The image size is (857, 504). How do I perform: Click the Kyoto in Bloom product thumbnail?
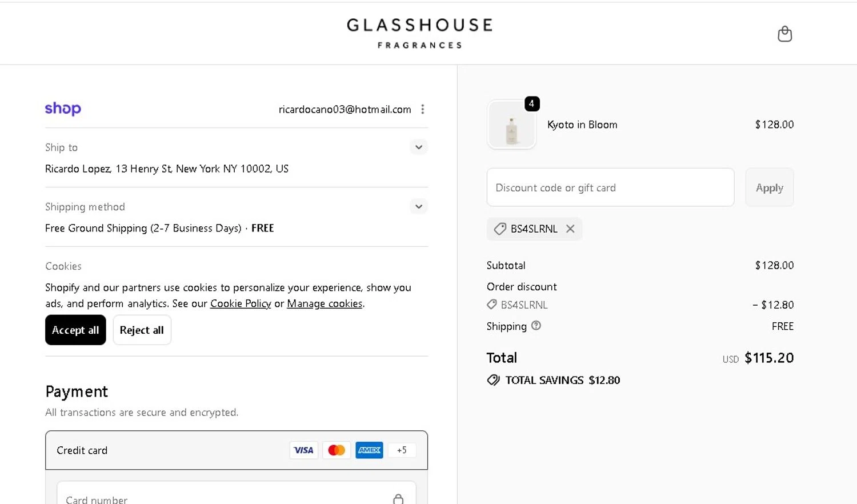point(512,125)
